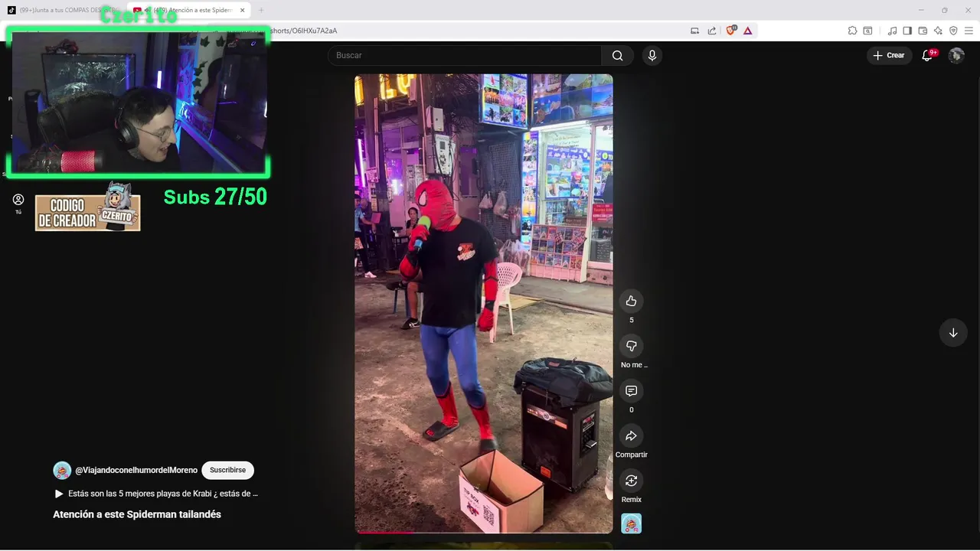The width and height of the screenshot is (980, 551).
Task: Switch to the TikTok 'Junta a tus COMPAS' tab
Action: click(64, 10)
